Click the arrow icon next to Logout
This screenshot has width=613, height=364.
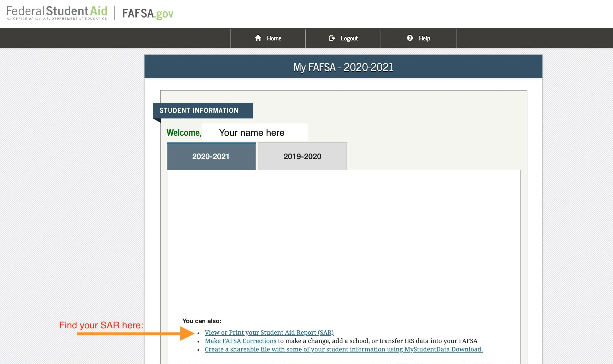[332, 38]
